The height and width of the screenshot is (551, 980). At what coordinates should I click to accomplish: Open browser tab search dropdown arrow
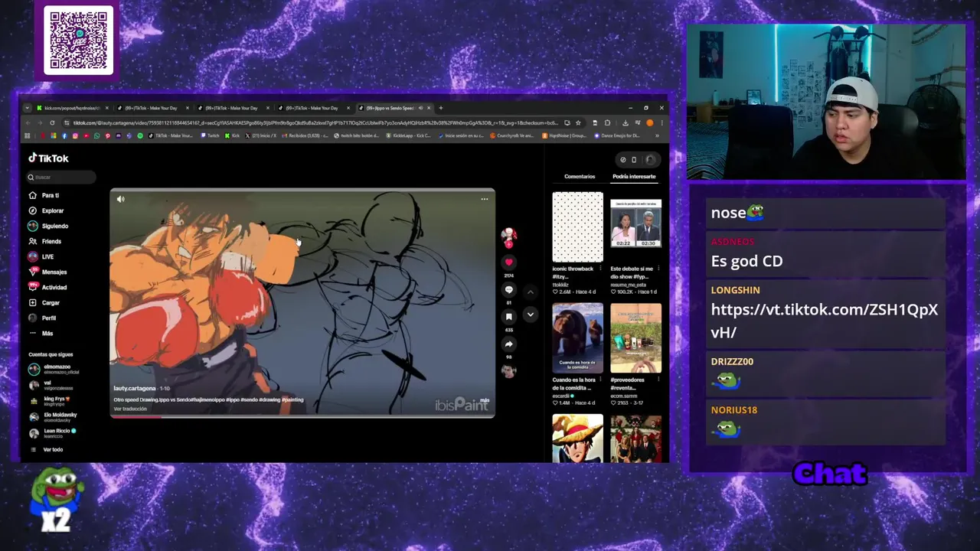(27, 108)
